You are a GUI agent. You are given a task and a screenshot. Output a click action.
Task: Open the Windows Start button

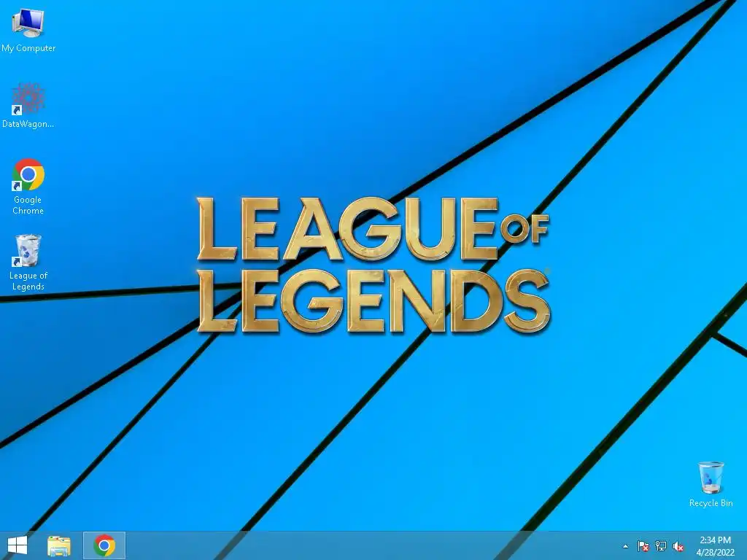18,545
